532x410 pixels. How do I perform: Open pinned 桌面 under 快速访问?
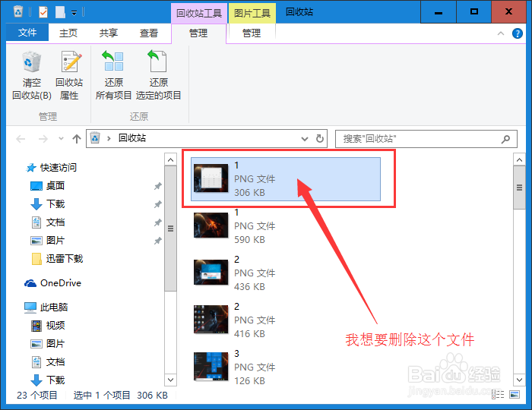click(47, 186)
